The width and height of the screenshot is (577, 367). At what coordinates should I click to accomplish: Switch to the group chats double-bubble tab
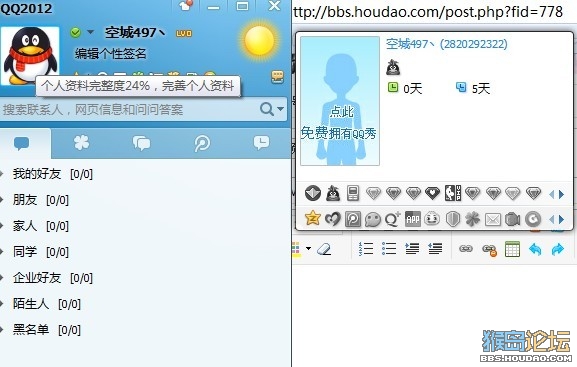coord(142,143)
